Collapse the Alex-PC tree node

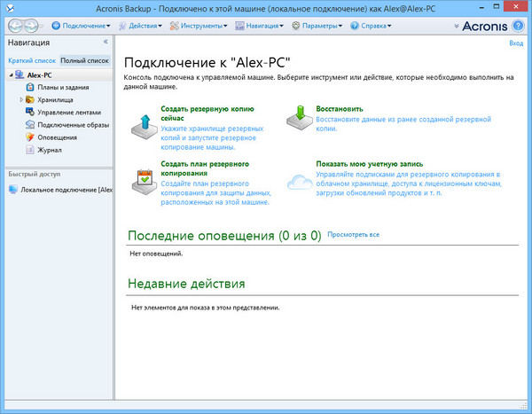click(x=9, y=75)
